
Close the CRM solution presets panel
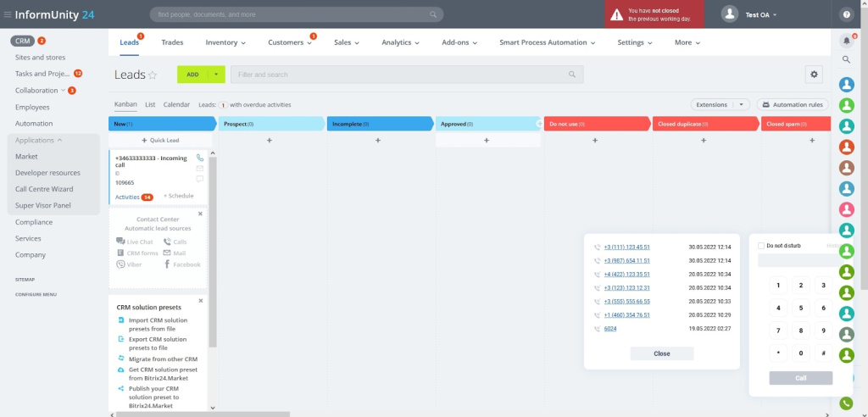(x=200, y=301)
